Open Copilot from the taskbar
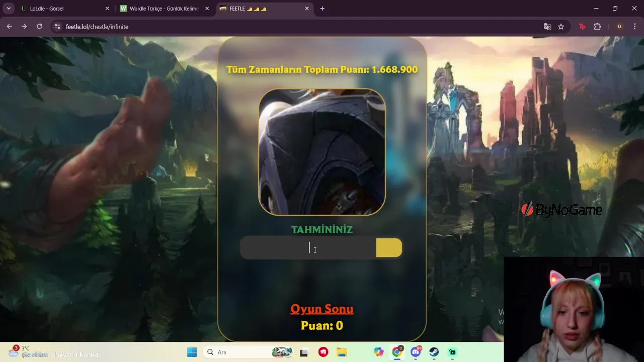 click(379, 352)
